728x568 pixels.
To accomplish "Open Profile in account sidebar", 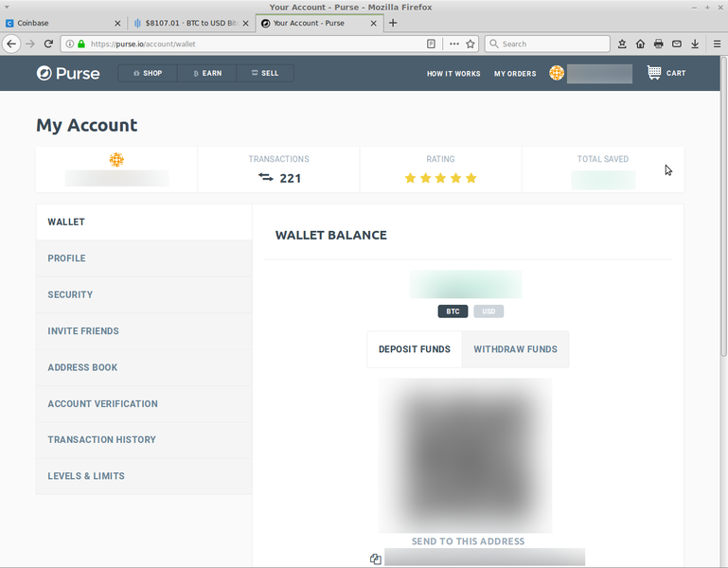I will coord(144,258).
